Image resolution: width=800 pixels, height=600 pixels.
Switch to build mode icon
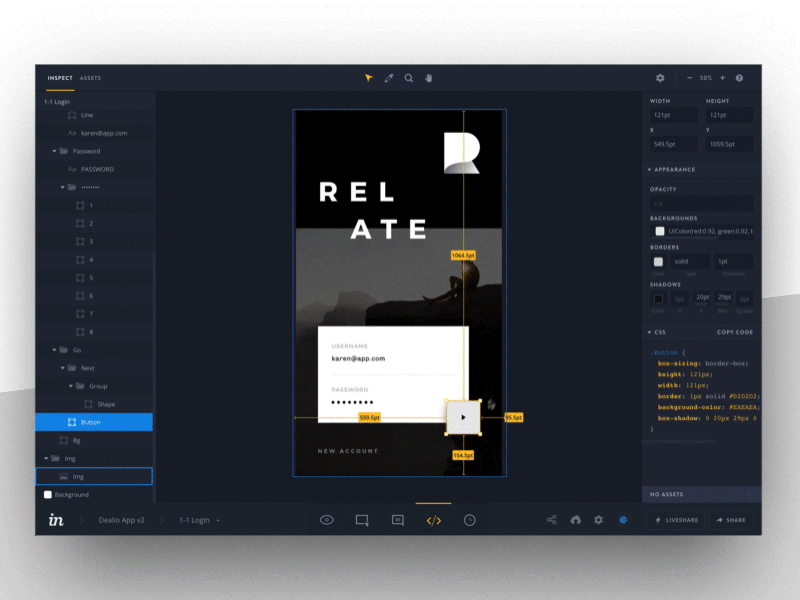click(362, 520)
